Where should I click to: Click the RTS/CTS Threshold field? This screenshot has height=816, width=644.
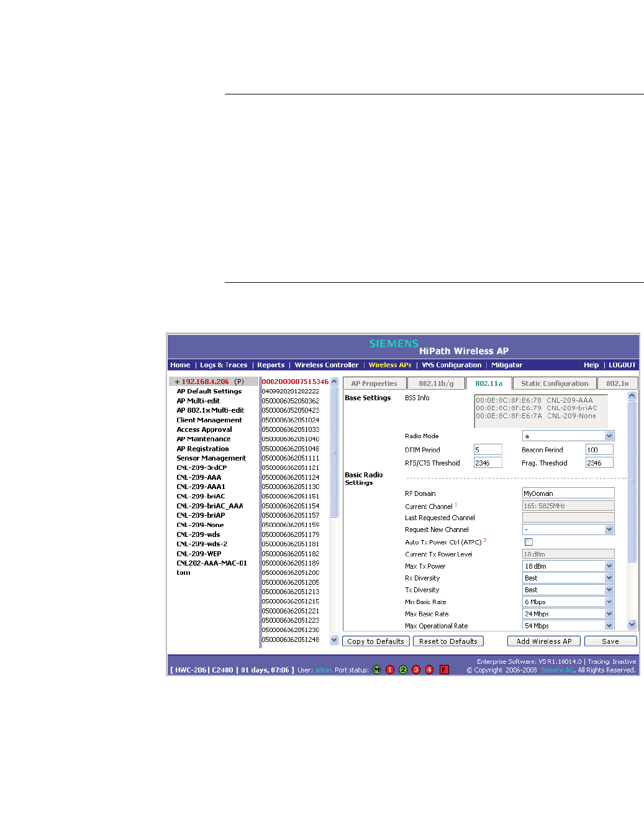point(488,462)
